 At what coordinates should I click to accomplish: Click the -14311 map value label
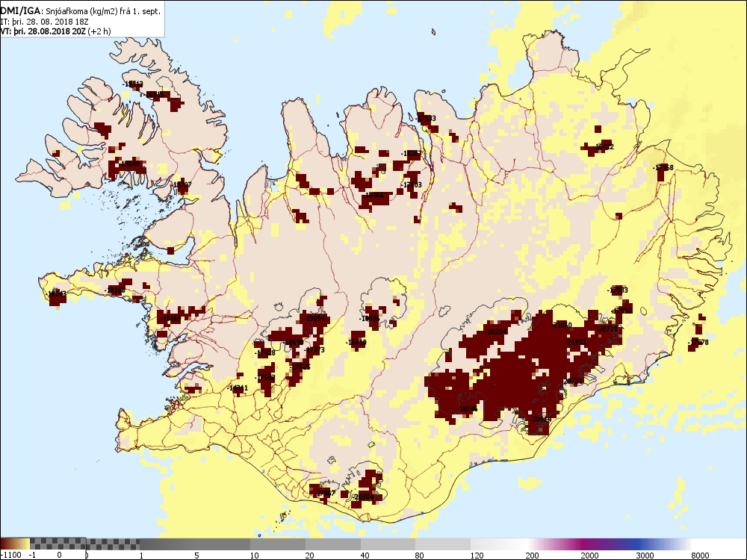click(238, 388)
